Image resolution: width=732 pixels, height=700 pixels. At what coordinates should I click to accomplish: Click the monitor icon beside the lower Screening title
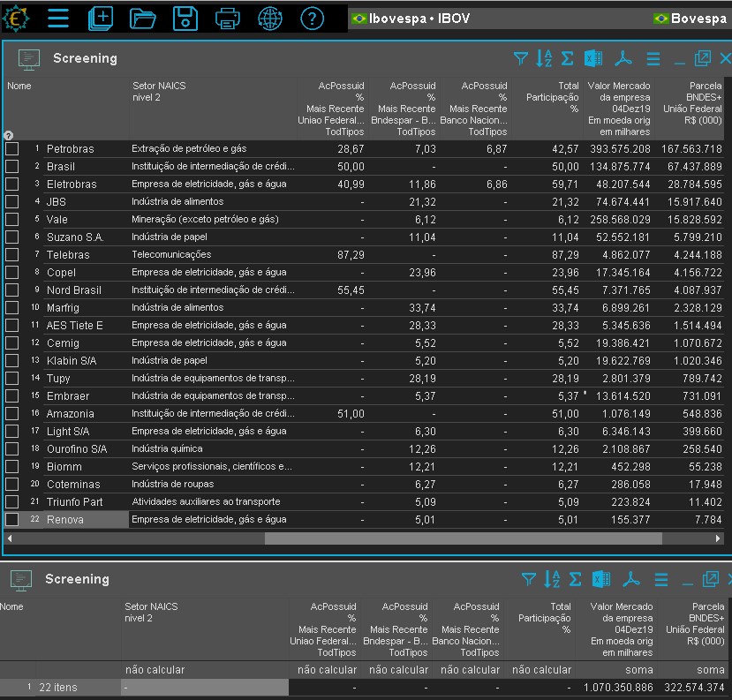click(x=21, y=580)
